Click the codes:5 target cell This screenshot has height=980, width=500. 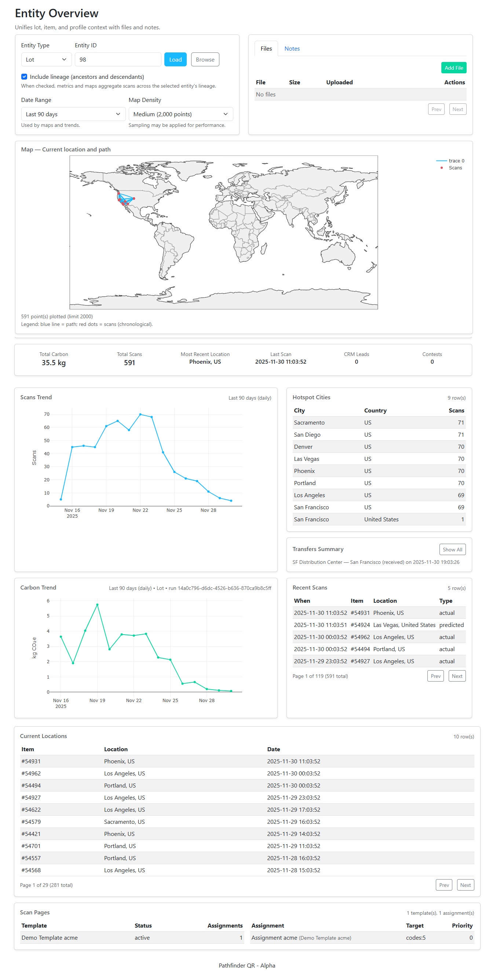click(416, 938)
